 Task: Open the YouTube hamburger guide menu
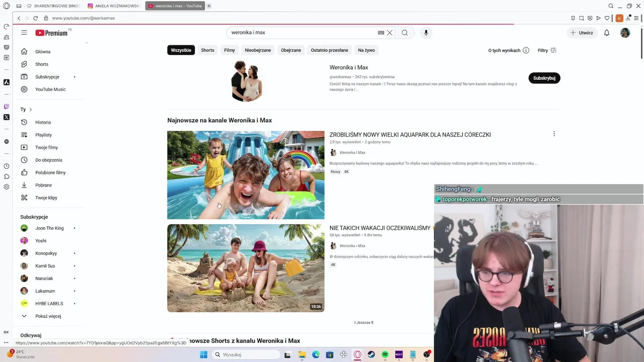point(24,33)
